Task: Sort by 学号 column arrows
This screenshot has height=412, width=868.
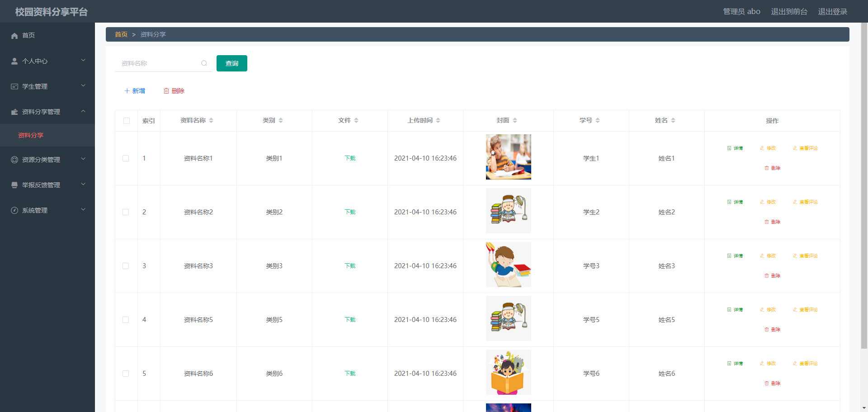Action: tap(598, 120)
